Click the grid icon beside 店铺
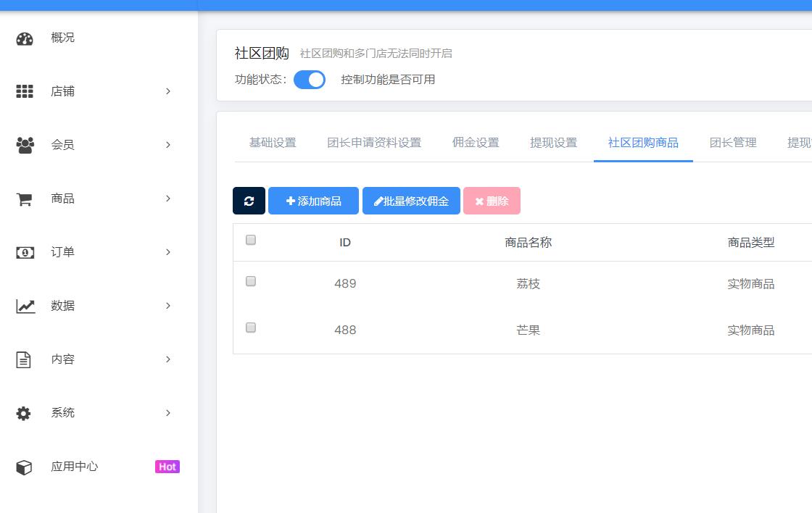This screenshot has height=513, width=812. pos(25,91)
